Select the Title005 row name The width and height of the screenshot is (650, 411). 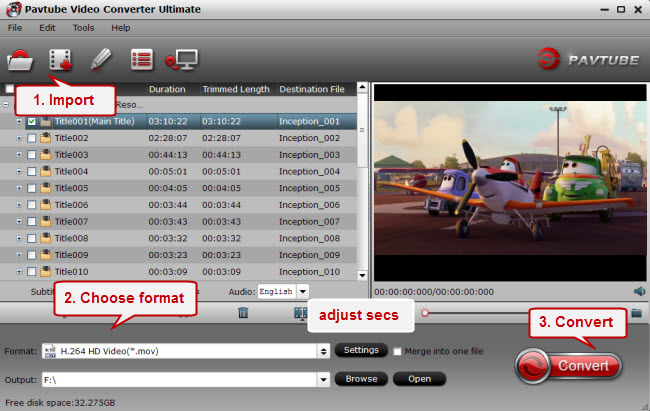coord(71,188)
